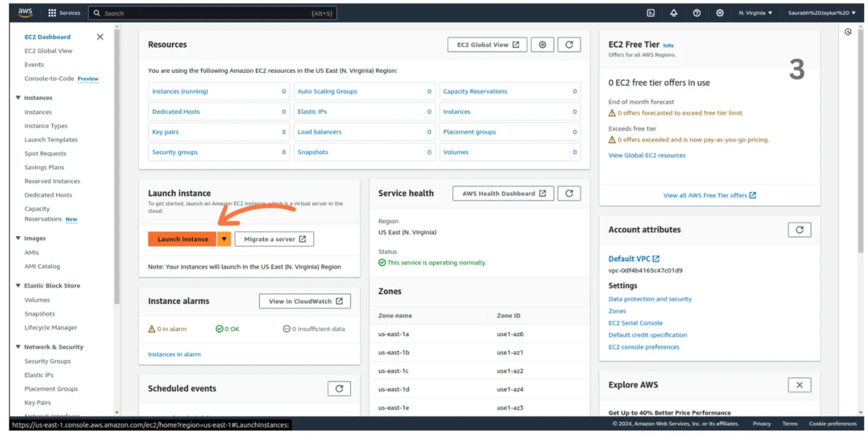Screen dimensions: 868x438
Task: Open the Launch instance dropdown arrow
Action: click(x=224, y=239)
